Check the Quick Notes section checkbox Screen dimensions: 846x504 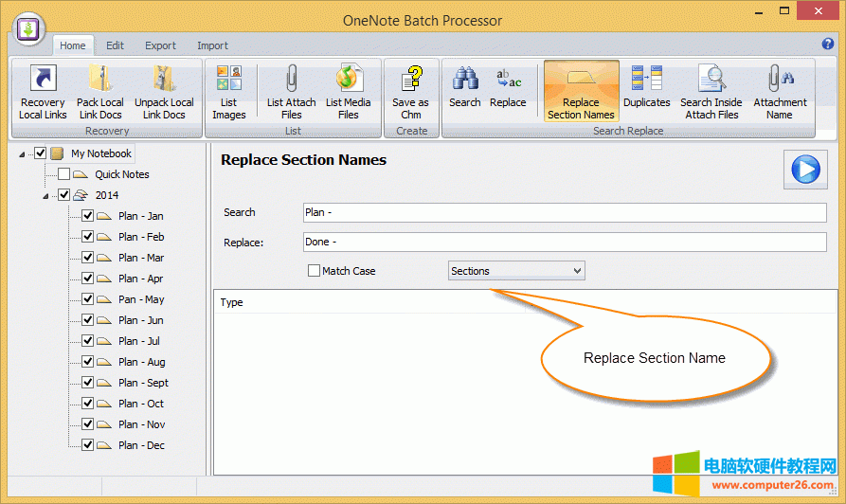(63, 174)
